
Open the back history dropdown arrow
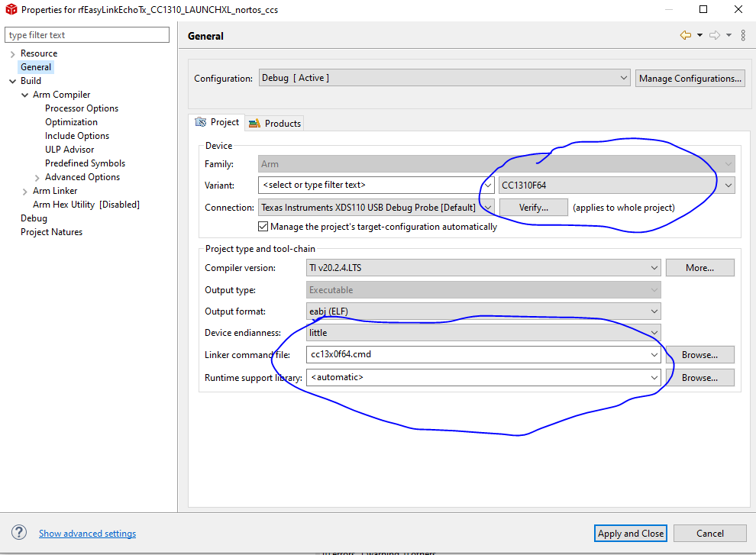(x=699, y=35)
